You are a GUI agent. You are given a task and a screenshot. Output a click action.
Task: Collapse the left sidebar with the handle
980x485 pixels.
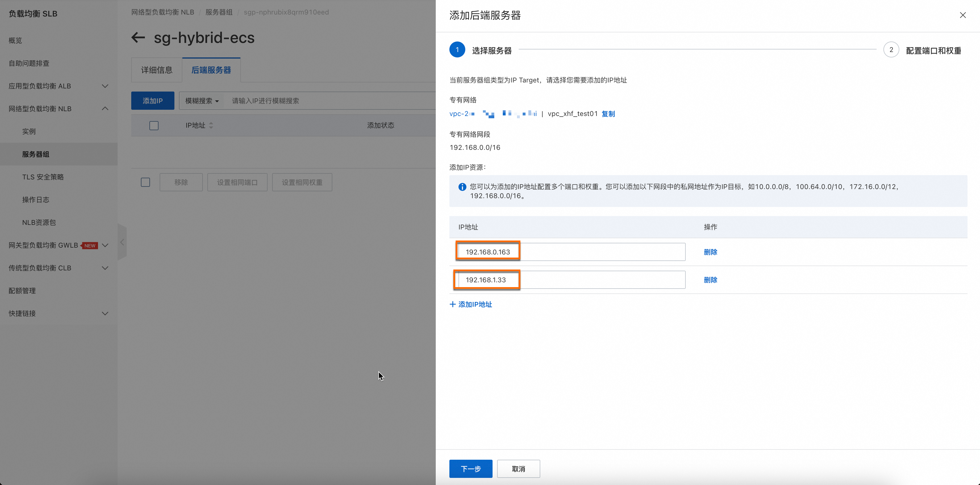point(122,242)
